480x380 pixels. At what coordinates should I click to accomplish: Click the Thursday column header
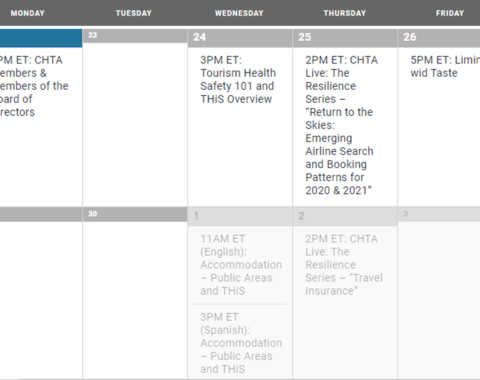[345, 13]
